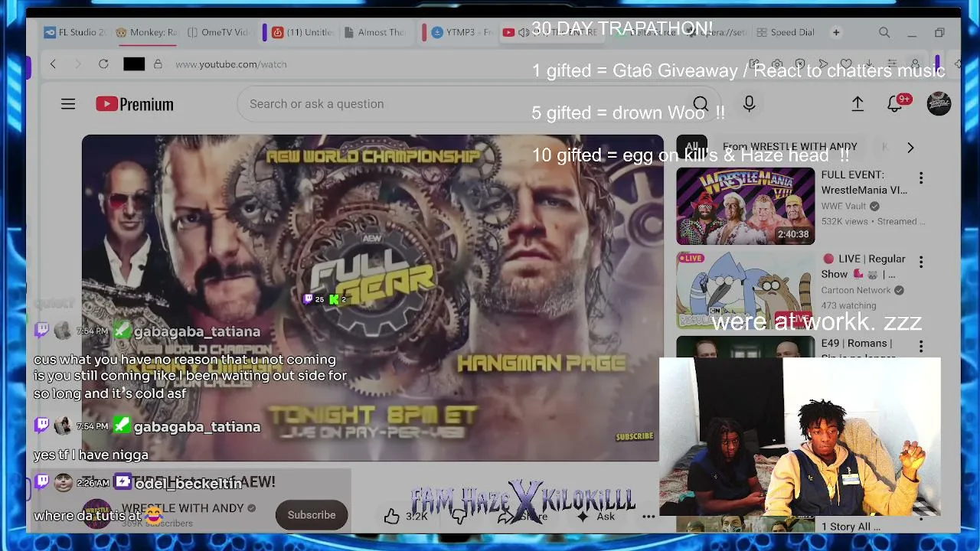Select the From WRESTLE WITH ANDY chip

[x=790, y=147]
